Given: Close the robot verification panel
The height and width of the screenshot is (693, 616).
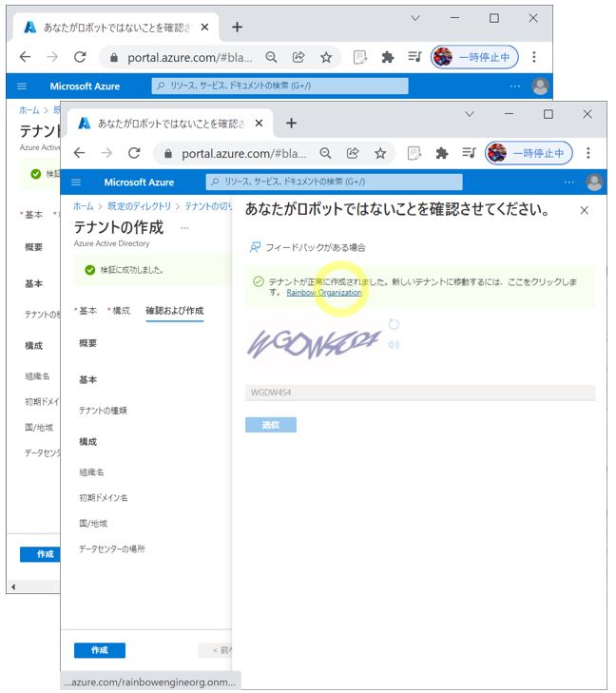Looking at the screenshot, I should click(584, 210).
